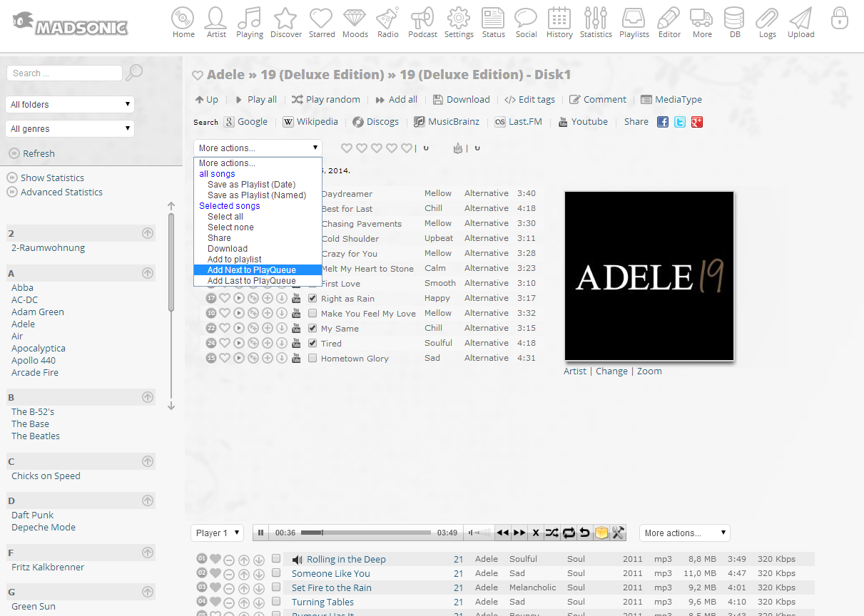Click the Play random link
The image size is (864, 616).
coord(325,100)
